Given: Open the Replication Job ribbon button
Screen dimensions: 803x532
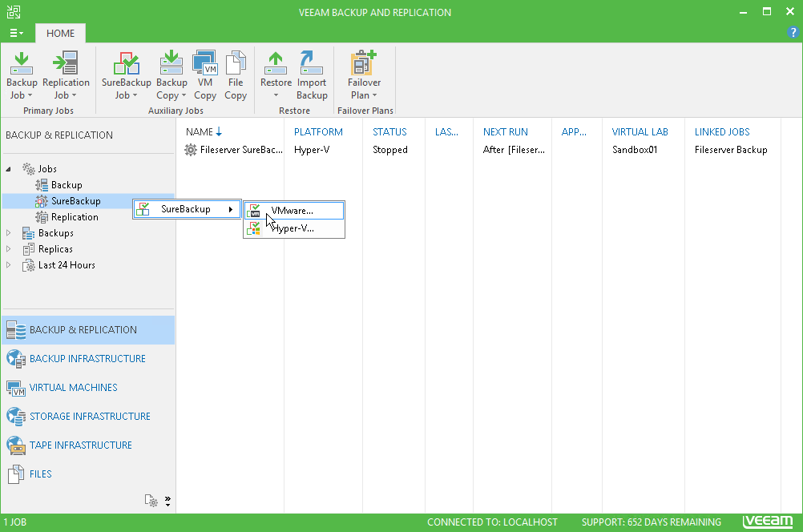Looking at the screenshot, I should [66, 75].
